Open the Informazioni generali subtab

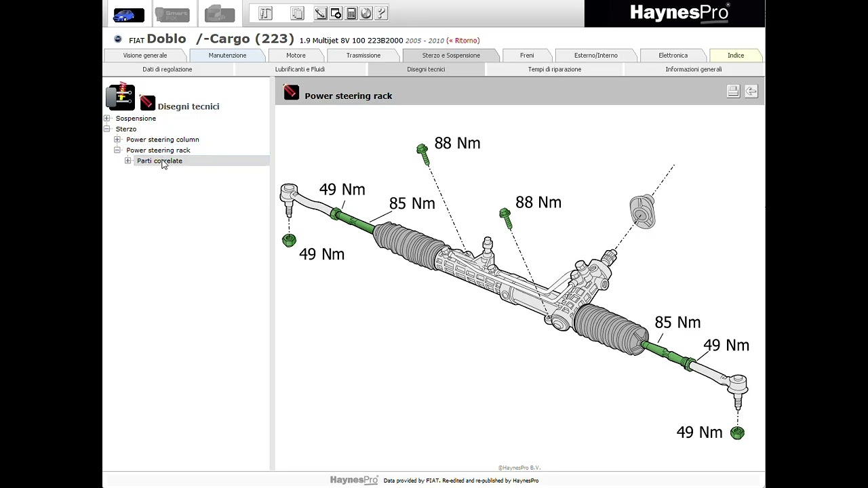tap(693, 69)
